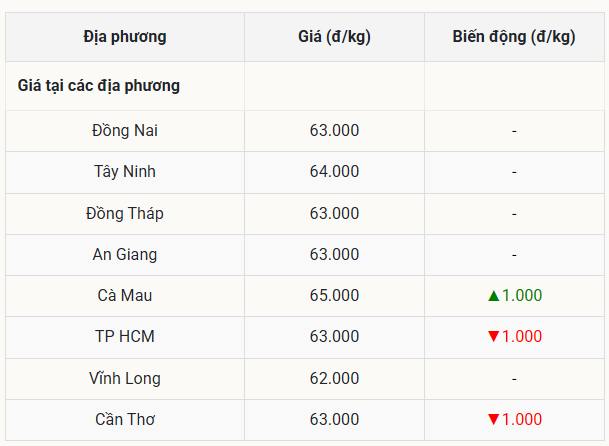
Task: Click the Cần Thơ location name
Action: coord(125,420)
